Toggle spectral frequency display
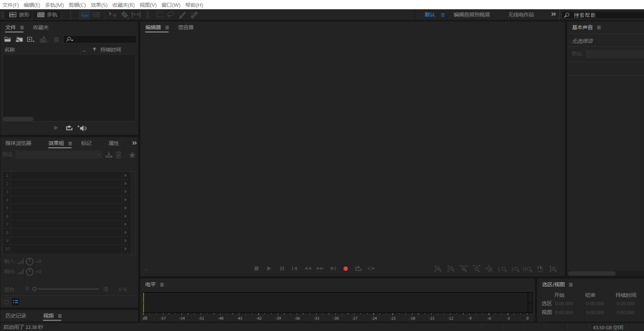644x331 pixels. (x=85, y=15)
